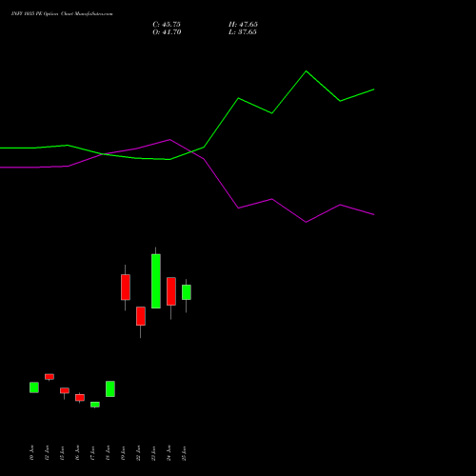Click the small red candlestick above date 12

pyautogui.click(x=50, y=377)
